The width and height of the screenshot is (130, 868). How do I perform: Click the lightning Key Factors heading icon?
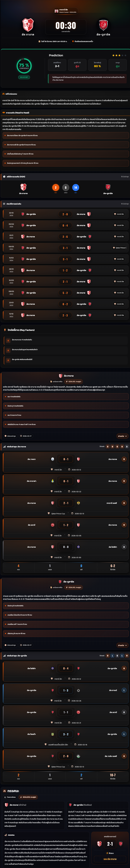pos(5,330)
